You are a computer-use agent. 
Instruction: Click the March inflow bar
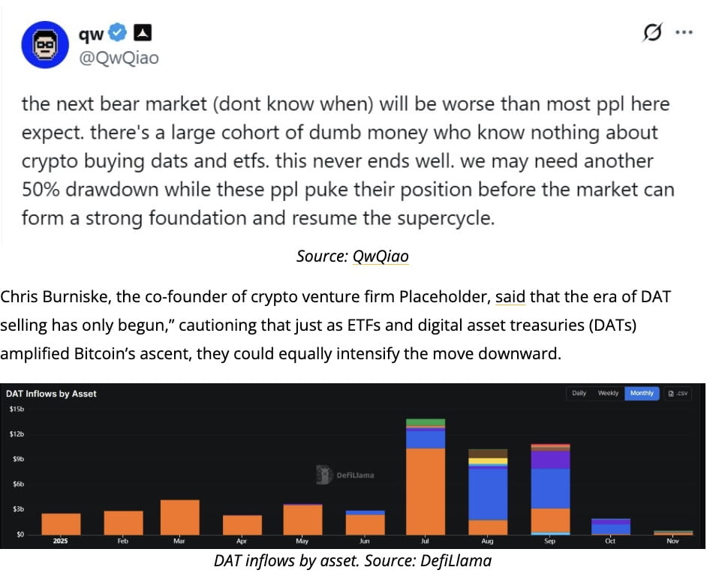click(x=179, y=517)
